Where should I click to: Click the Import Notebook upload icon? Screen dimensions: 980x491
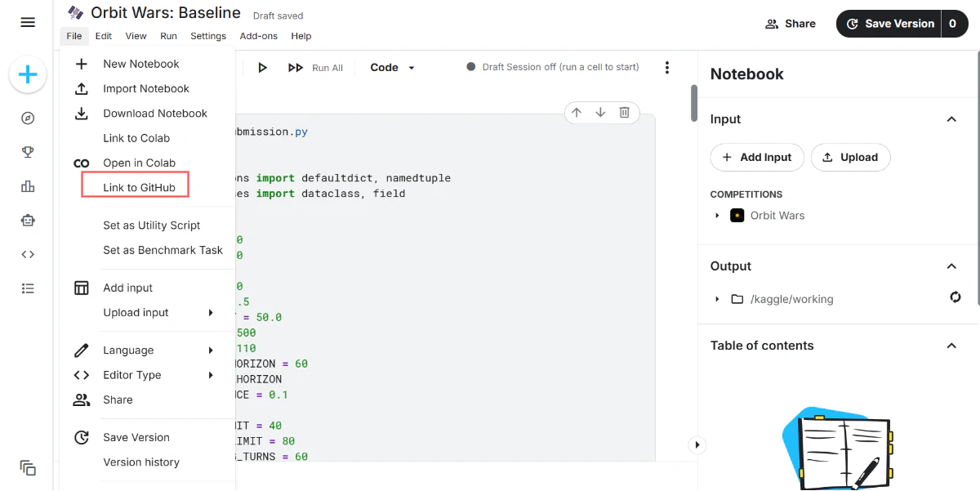coord(82,88)
